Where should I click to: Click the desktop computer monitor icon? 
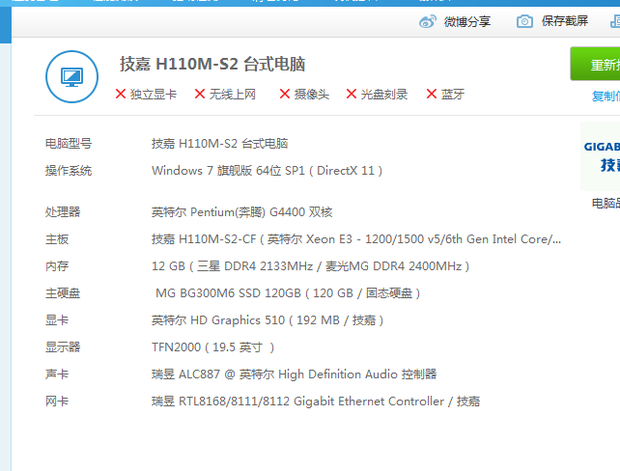[72, 77]
